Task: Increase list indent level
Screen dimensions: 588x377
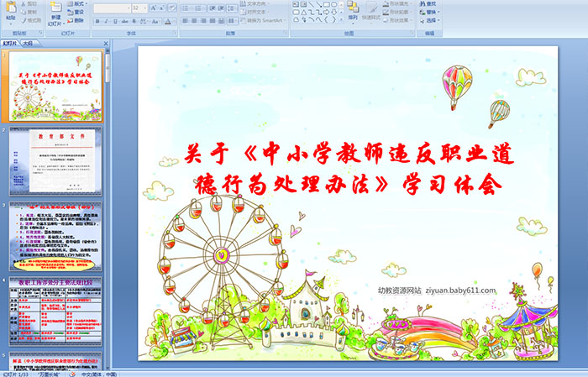Action: 221,8
